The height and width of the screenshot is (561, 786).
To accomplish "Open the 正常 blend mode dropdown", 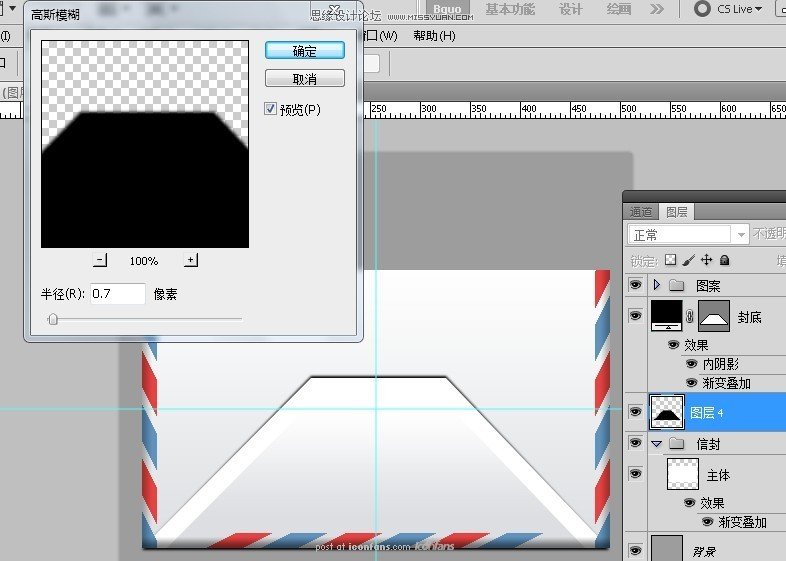I will click(x=688, y=234).
